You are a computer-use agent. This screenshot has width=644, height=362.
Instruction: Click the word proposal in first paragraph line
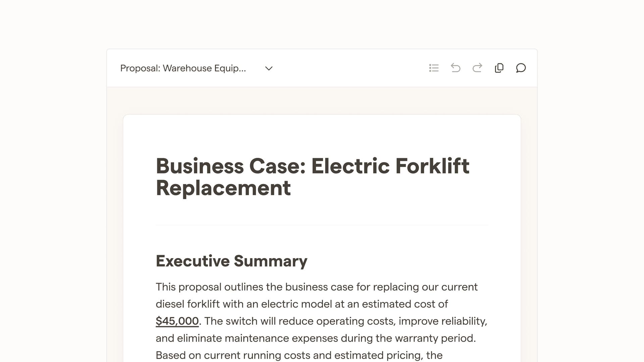tap(200, 287)
